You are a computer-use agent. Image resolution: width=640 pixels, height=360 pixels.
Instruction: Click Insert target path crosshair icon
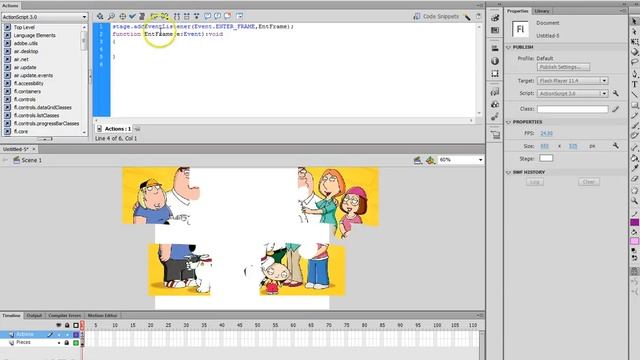pos(122,16)
